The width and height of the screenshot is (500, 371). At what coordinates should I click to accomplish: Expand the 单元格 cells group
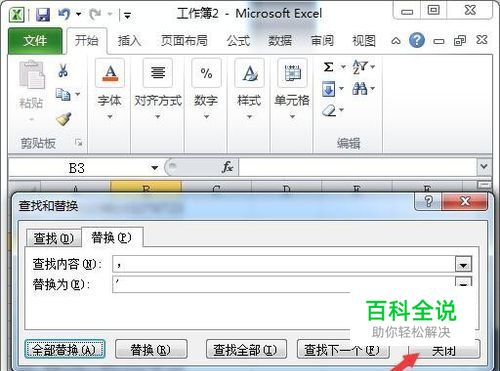[292, 89]
